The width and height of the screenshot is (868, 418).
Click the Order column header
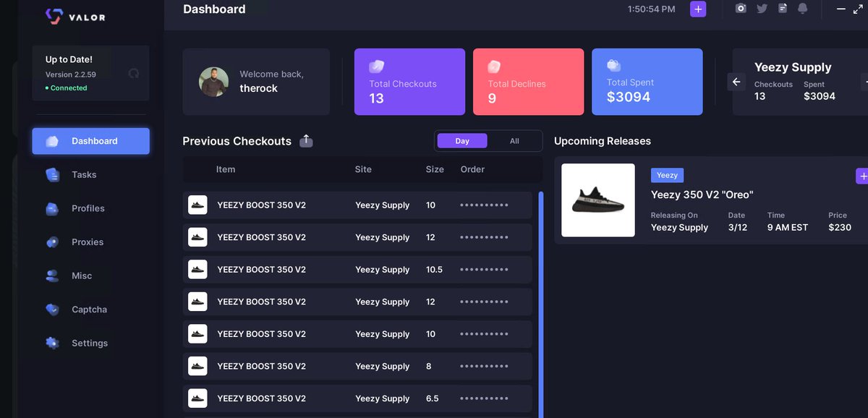[472, 169]
